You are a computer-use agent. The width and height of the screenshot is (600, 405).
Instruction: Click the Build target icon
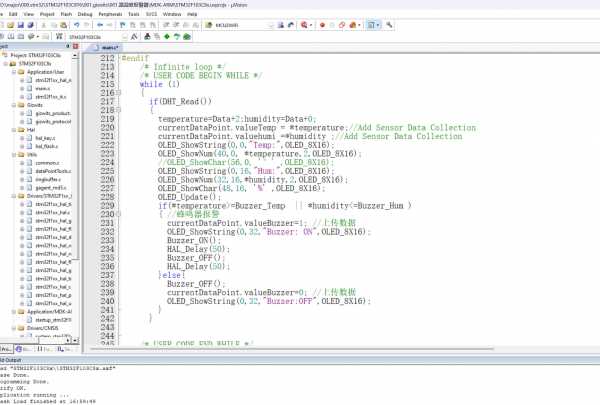click(11, 37)
